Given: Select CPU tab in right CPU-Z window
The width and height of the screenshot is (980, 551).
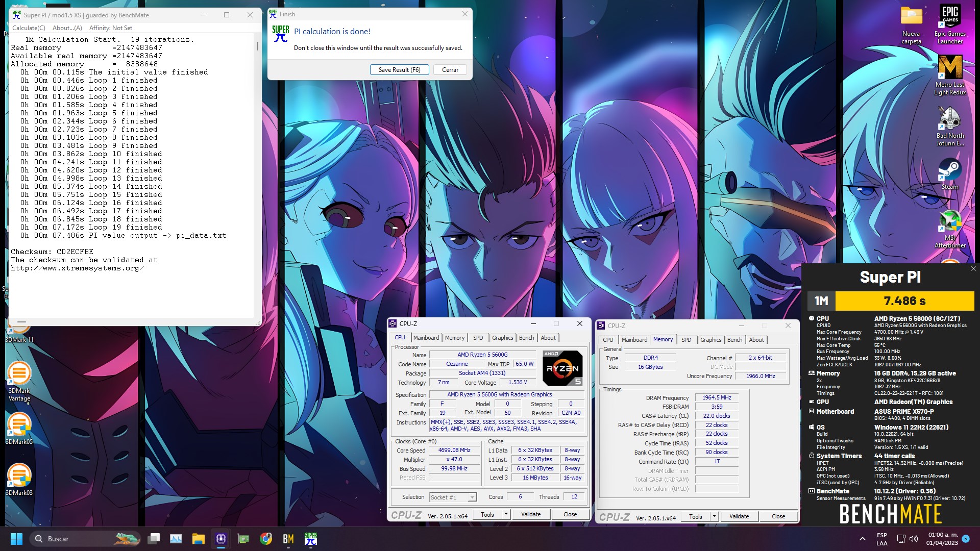Looking at the screenshot, I should (608, 340).
